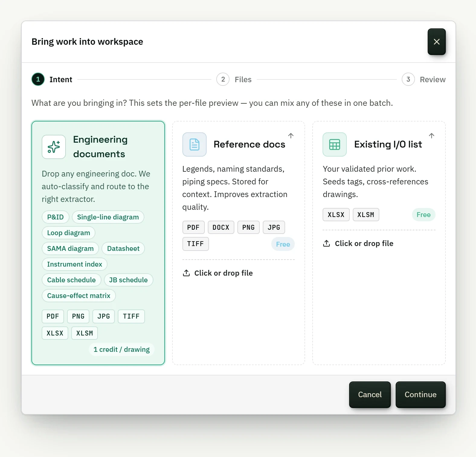The height and width of the screenshot is (457, 476).
Task: Click upload icon under Reference docs
Action: (186, 273)
